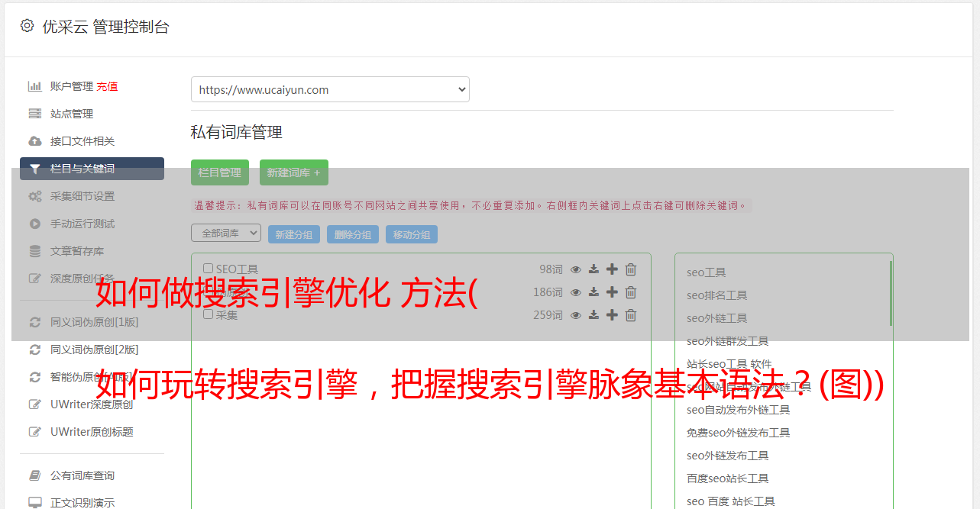This screenshot has width=980, height=509.
Task: Click the 186词 count
Action: [x=548, y=292]
